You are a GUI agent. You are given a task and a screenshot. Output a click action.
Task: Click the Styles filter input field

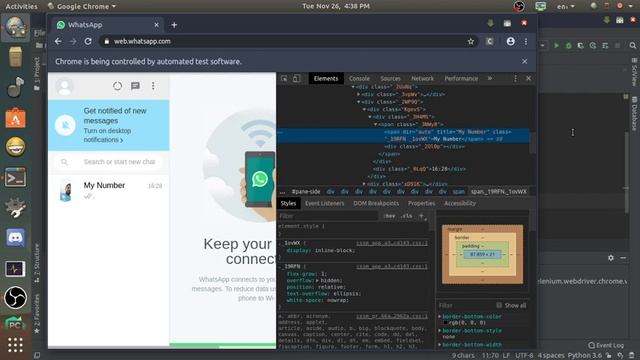click(x=328, y=216)
